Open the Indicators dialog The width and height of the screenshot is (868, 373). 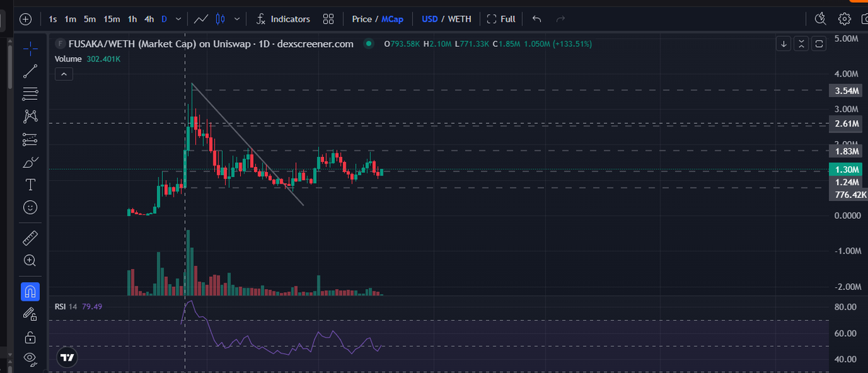click(284, 19)
